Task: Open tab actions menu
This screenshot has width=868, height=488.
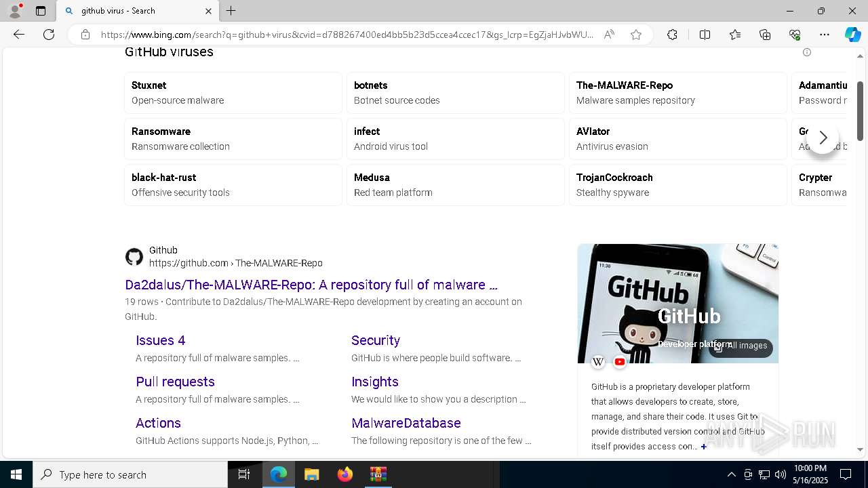Action: 41,11
